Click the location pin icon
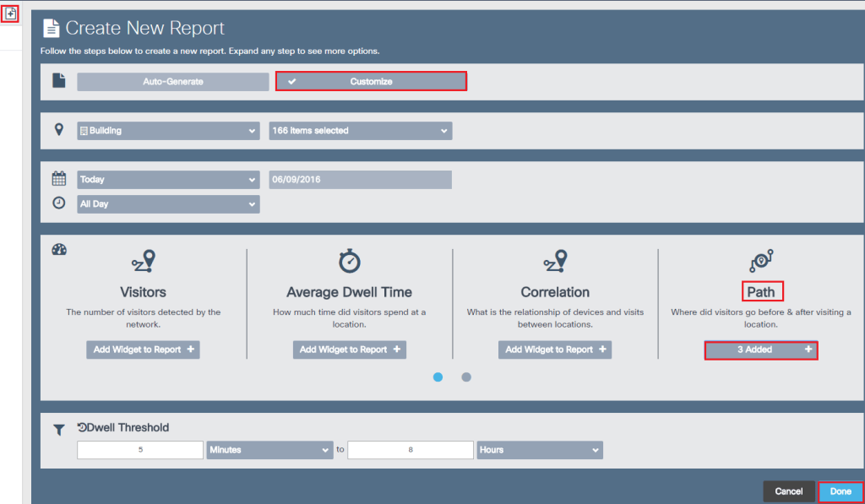The height and width of the screenshot is (504, 865). click(59, 129)
